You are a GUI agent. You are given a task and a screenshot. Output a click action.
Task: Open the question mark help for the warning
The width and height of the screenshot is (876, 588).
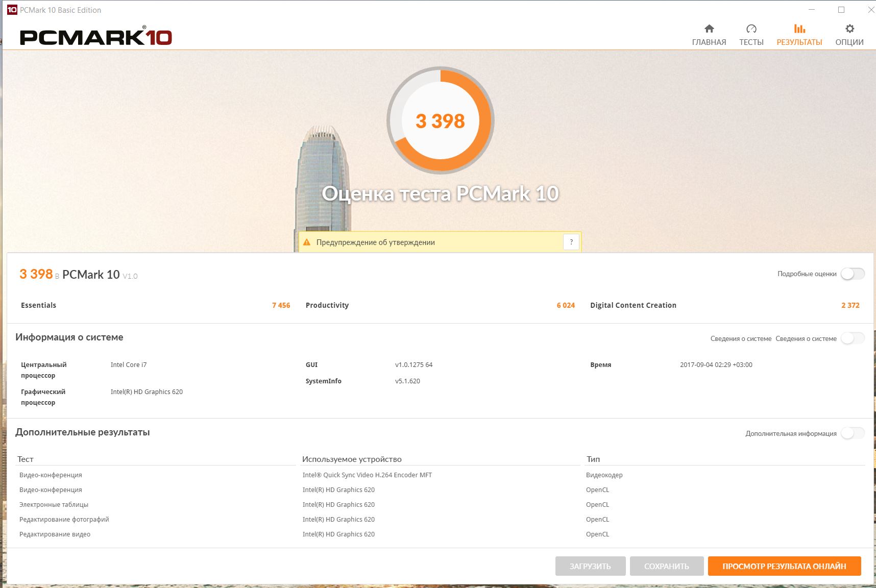coord(571,242)
